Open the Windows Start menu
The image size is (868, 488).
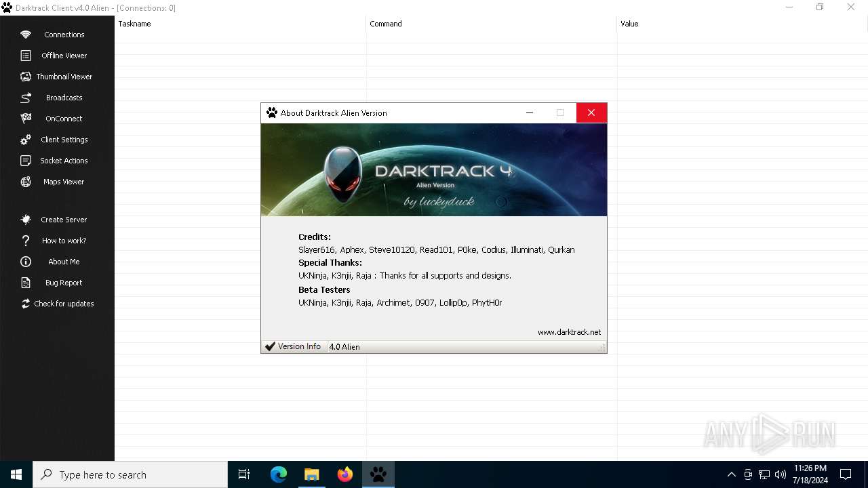16,474
